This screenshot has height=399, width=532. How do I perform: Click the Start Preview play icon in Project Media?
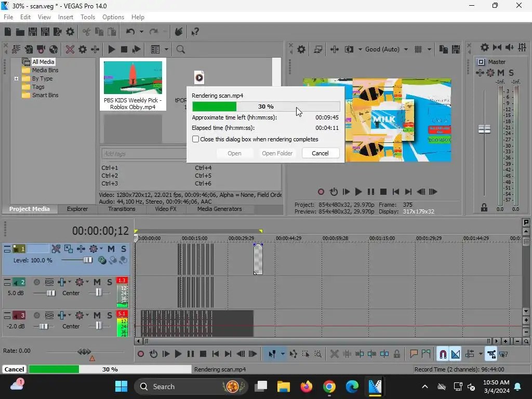pos(111,49)
